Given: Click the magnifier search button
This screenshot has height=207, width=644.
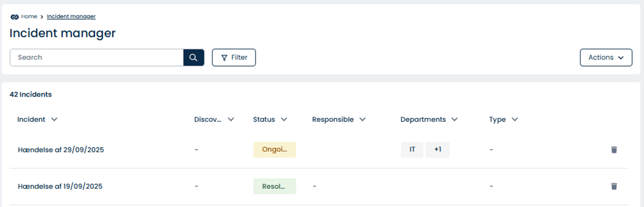Looking at the screenshot, I should coord(193,58).
